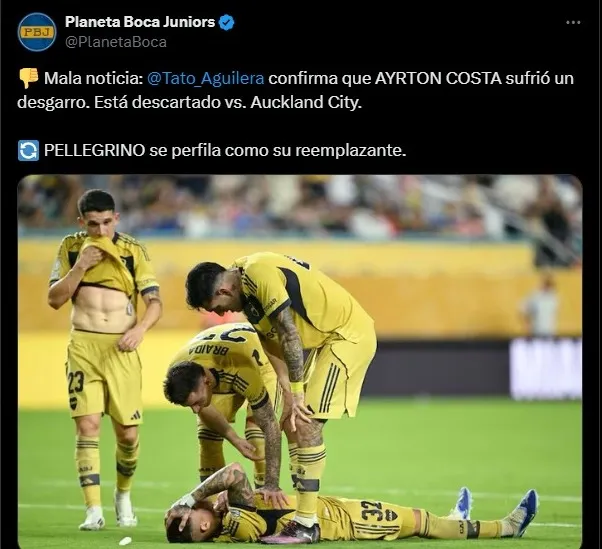Click the blurred stadium crowd in the photo
602x549 pixels.
pos(300,207)
